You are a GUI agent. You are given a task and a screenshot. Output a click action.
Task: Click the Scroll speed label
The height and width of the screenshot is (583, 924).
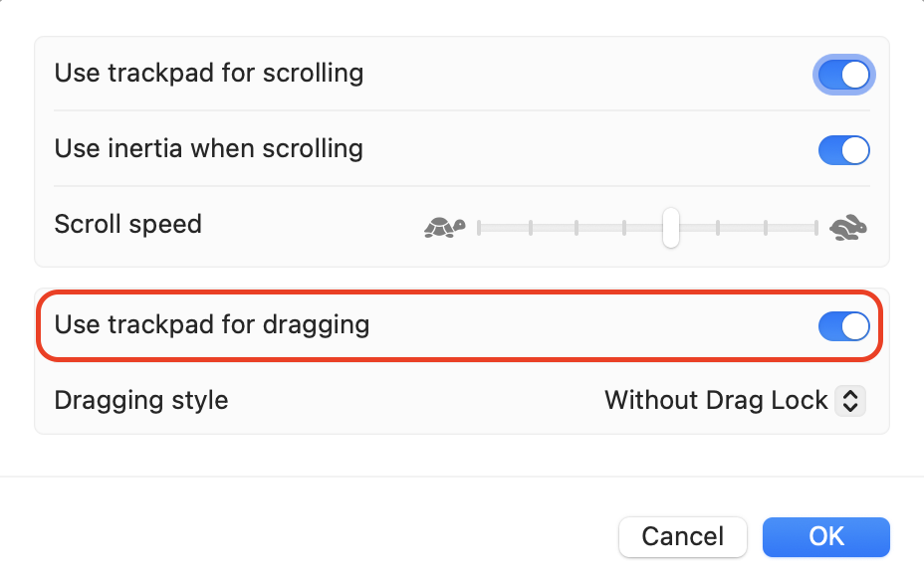(x=127, y=224)
